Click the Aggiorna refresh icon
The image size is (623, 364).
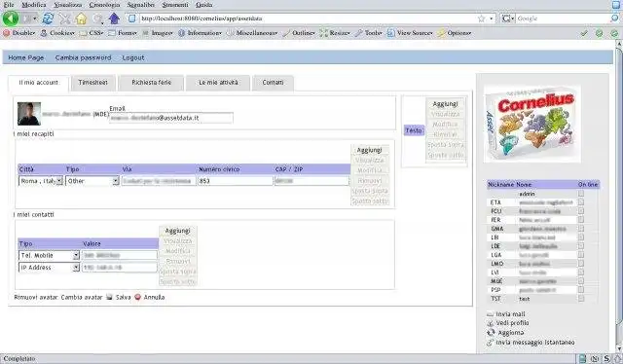pyautogui.click(x=491, y=332)
